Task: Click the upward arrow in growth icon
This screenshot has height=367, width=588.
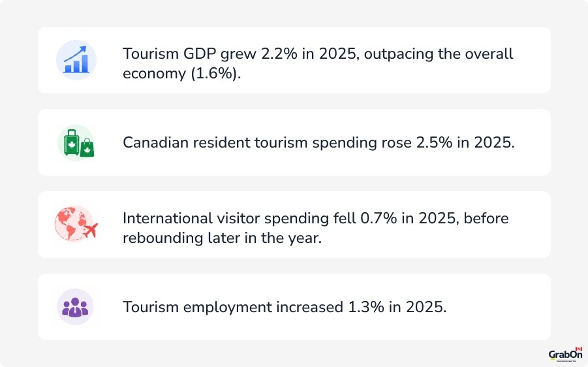Action: click(75, 54)
